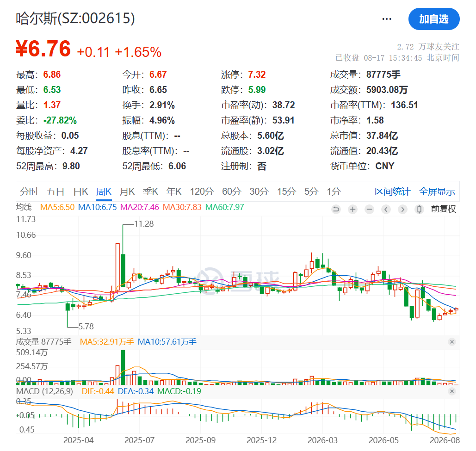Select the 120分 interval tab
476x451 pixels.
tap(202, 192)
